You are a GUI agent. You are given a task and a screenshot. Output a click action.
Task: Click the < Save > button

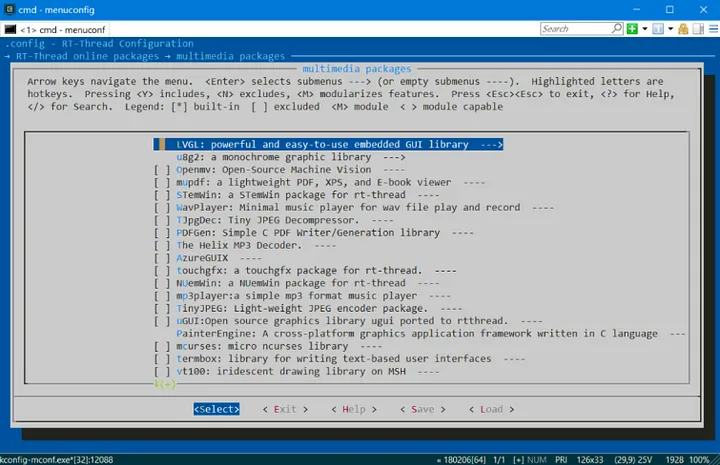point(423,409)
